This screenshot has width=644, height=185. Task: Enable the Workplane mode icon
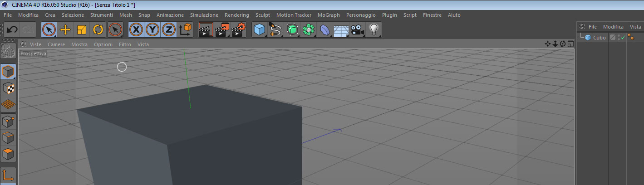pyautogui.click(x=9, y=104)
